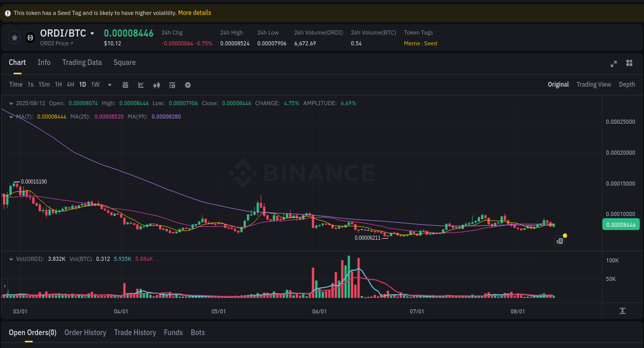Open the trade panel icon with yellow dot
Image resolution: width=644 pixels, height=348 pixels.
(x=560, y=241)
